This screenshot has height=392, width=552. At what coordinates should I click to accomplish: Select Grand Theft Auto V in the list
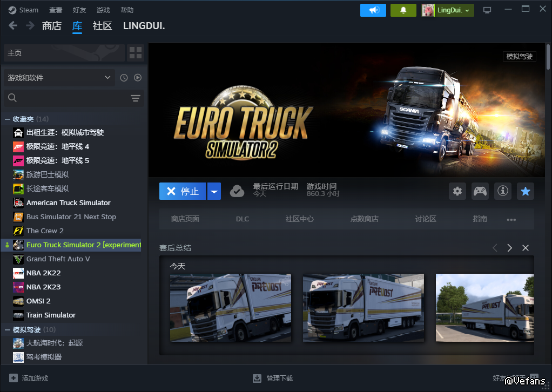(58, 259)
